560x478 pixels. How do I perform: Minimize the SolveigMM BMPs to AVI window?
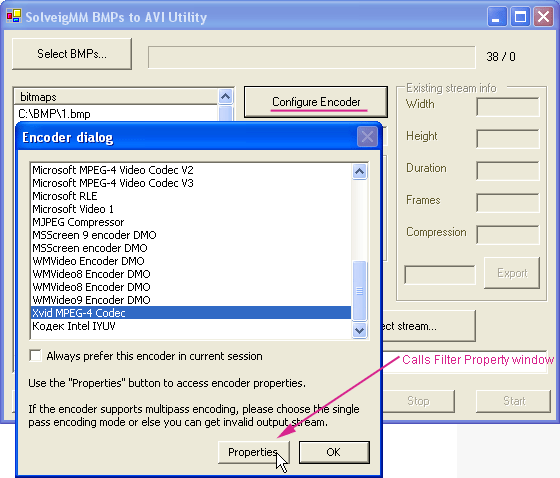tap(497, 17)
